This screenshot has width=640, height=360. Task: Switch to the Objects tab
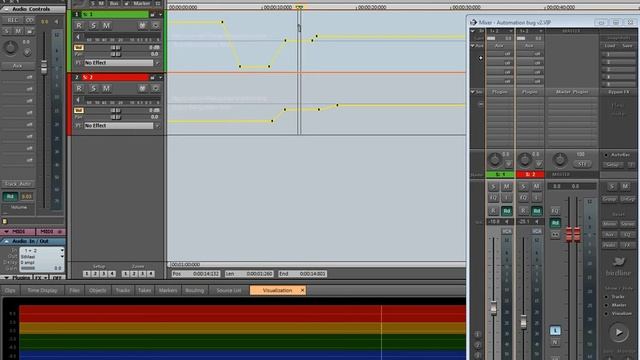point(98,291)
